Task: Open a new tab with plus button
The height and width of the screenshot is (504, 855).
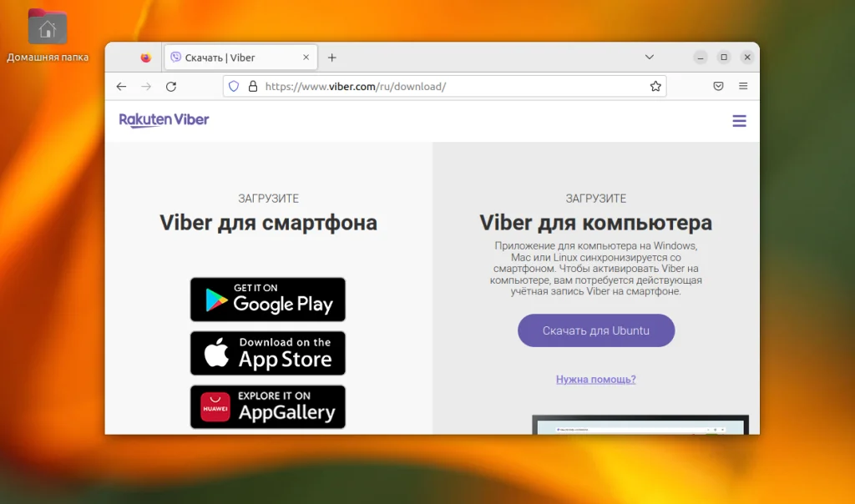Action: coord(332,58)
